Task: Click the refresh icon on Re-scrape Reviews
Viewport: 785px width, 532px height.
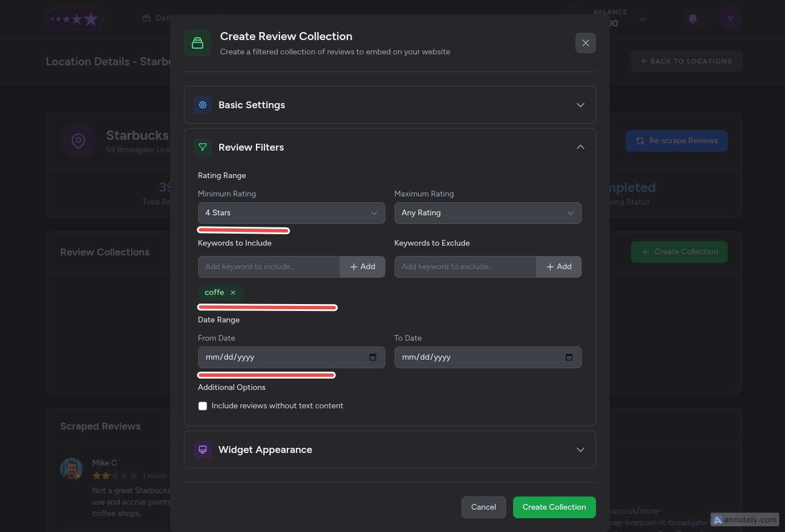Action: coord(640,140)
